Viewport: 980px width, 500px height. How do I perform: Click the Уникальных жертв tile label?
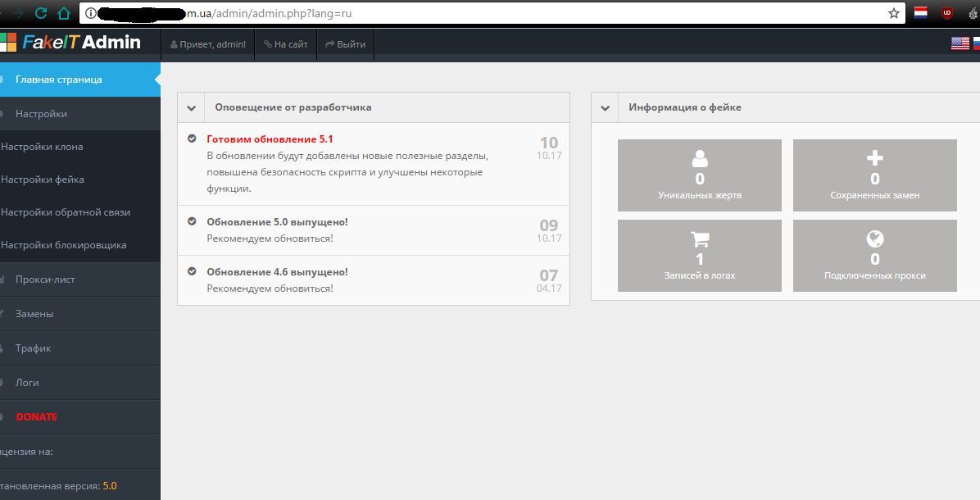click(x=700, y=195)
